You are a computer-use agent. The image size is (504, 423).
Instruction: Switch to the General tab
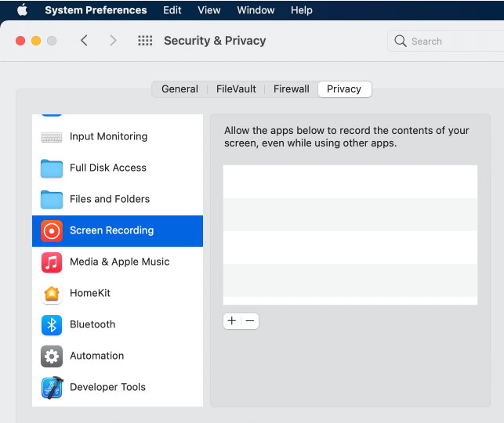click(x=179, y=89)
